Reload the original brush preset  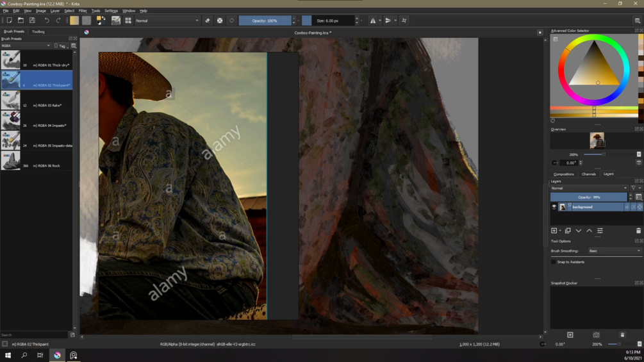click(231, 20)
